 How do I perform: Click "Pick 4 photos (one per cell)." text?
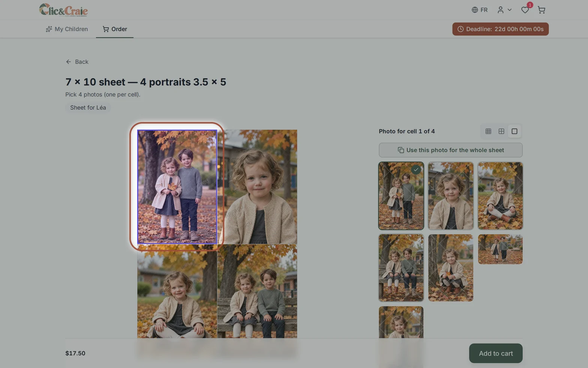103,95
